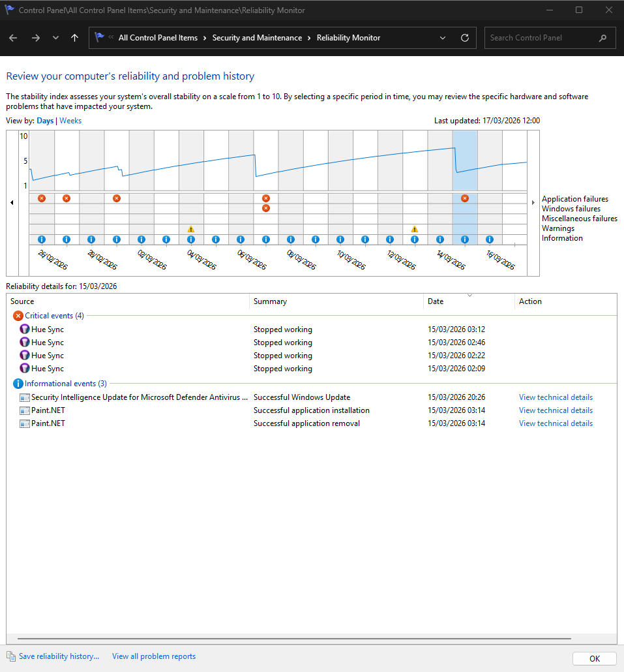624x672 pixels.
Task: View technical details for Defender update
Action: click(556, 397)
